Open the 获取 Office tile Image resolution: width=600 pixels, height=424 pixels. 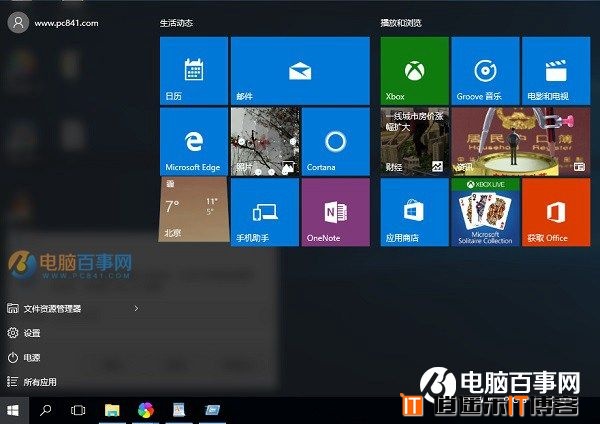pyautogui.click(x=556, y=212)
